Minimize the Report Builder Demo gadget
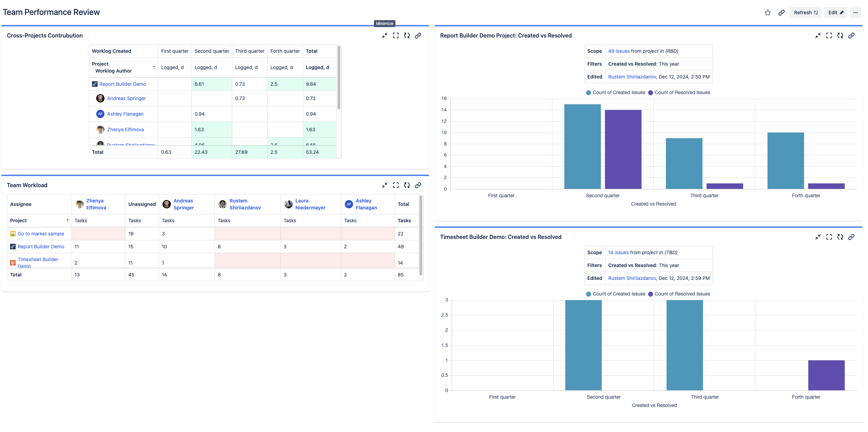The height and width of the screenshot is (432, 868). tap(818, 35)
